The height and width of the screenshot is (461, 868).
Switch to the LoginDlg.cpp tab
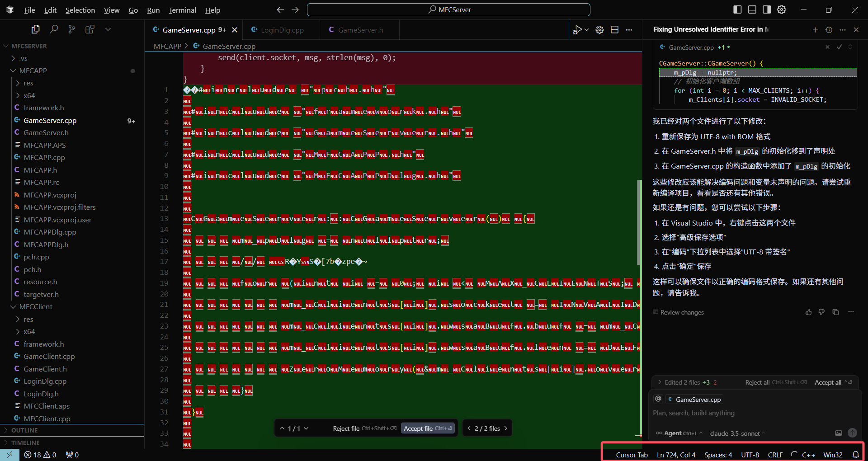281,30
